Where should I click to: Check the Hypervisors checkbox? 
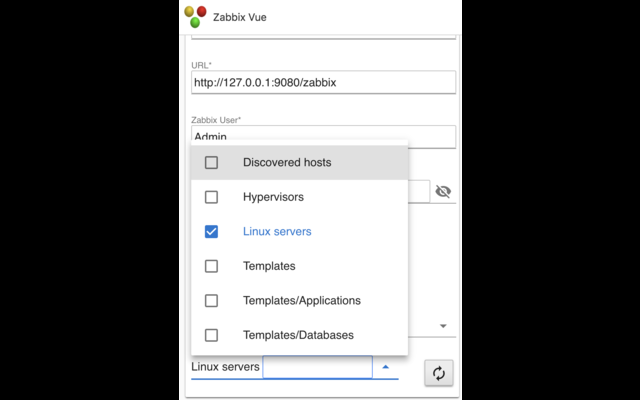[211, 197]
